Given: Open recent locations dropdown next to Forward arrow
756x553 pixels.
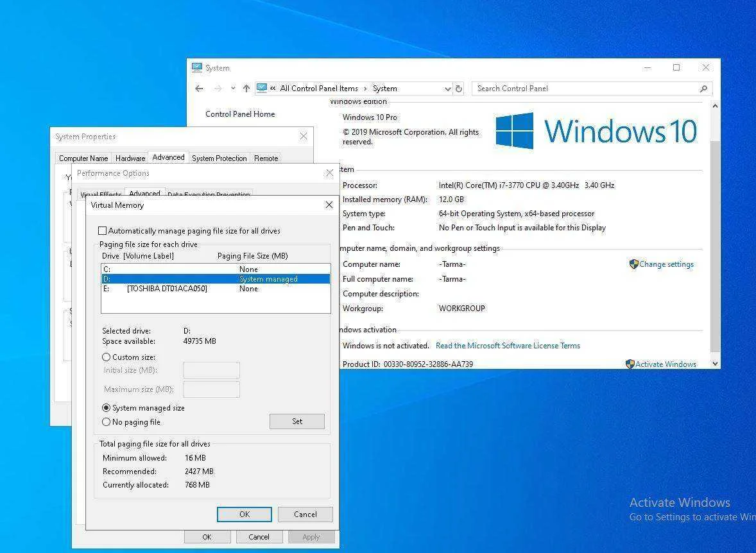Looking at the screenshot, I should coord(233,89).
